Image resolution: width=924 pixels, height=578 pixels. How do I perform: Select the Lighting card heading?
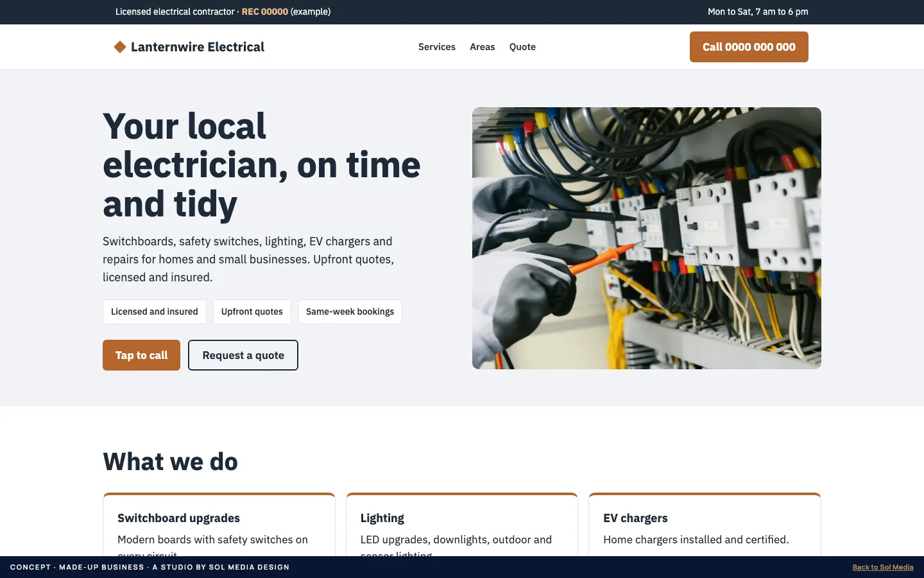382,518
